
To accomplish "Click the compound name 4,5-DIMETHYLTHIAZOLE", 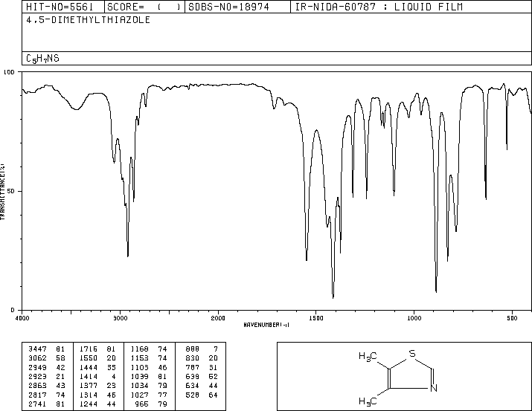I will 89,19.
